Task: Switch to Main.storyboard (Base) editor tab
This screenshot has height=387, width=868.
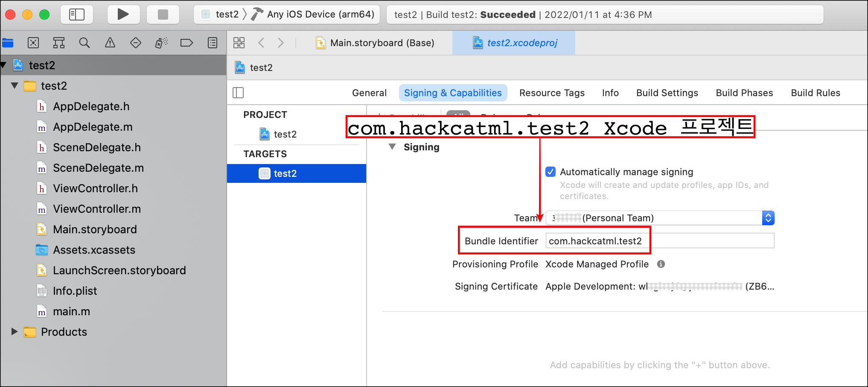Action: coord(375,43)
